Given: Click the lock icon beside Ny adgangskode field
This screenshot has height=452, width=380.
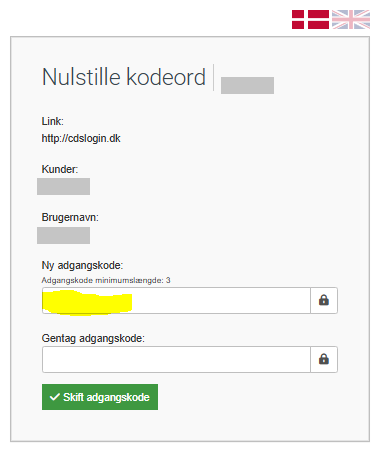Looking at the screenshot, I should [x=324, y=300].
